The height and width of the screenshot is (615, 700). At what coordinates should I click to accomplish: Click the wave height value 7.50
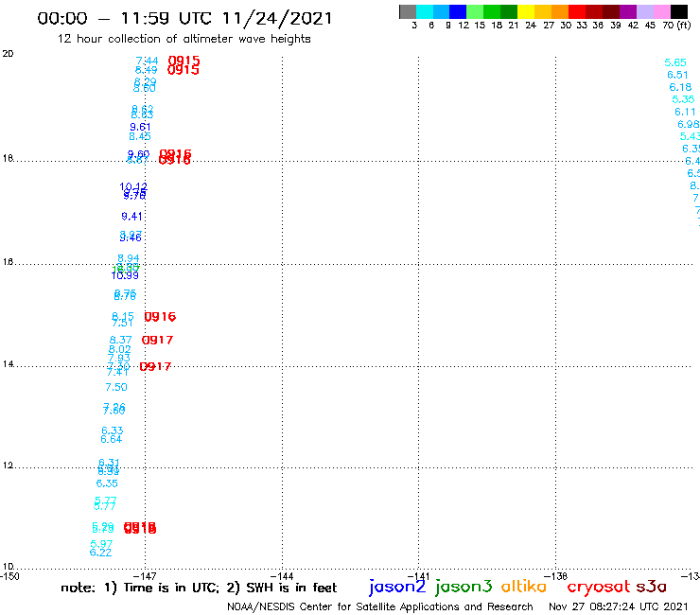pyautogui.click(x=116, y=387)
